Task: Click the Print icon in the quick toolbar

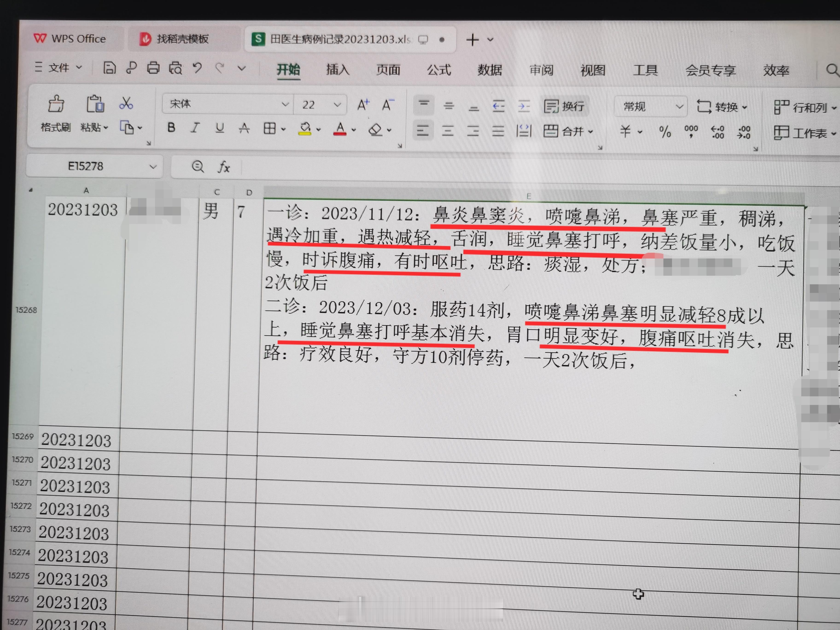Action: tap(153, 68)
